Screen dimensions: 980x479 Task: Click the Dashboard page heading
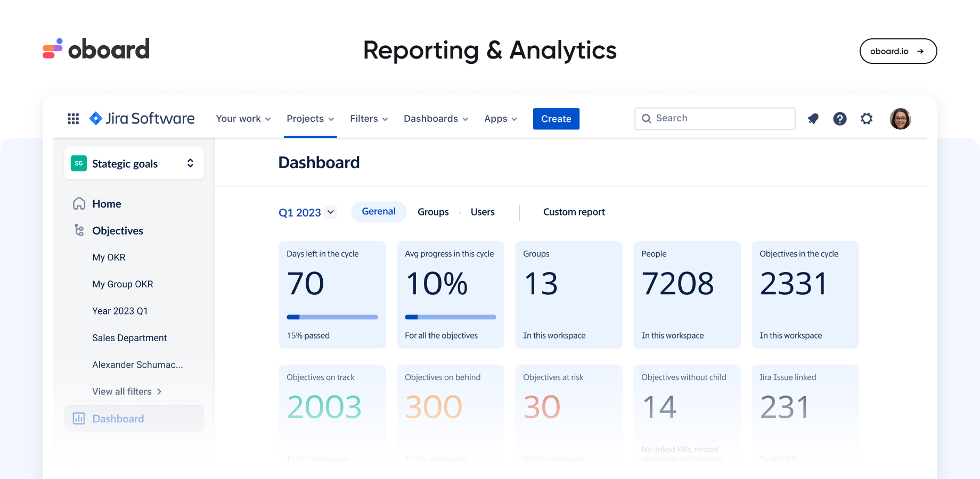[319, 162]
